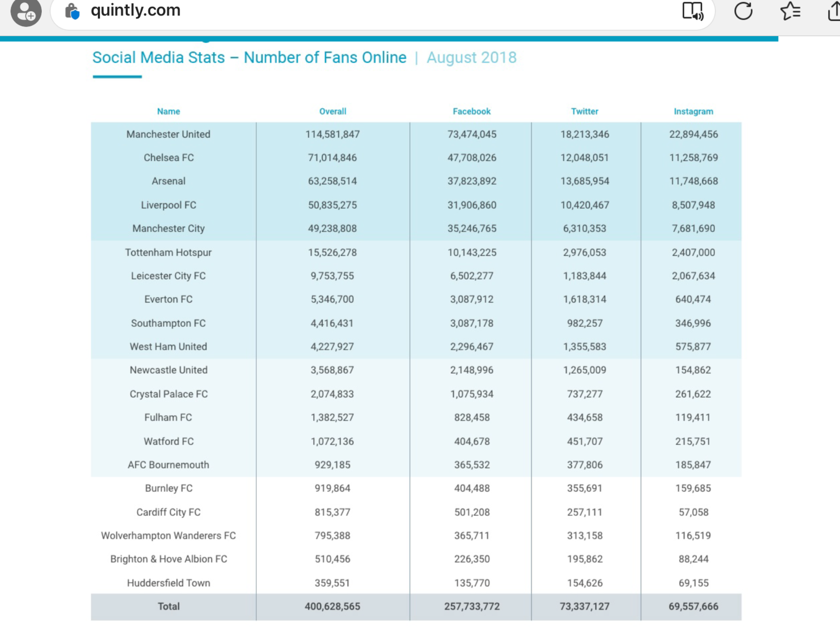Click the Cardiff City FC row name
The image size is (840, 630).
(x=169, y=512)
